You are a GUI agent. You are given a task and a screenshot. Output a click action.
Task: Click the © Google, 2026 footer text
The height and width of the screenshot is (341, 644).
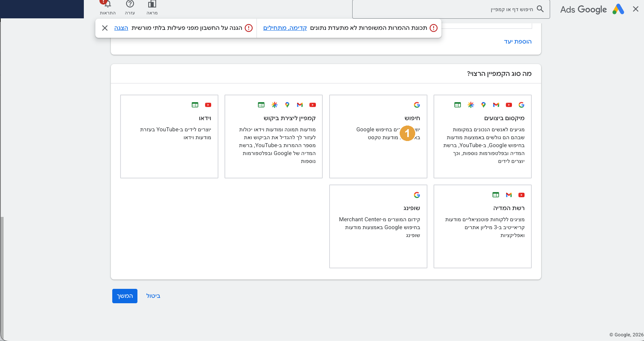point(626,335)
